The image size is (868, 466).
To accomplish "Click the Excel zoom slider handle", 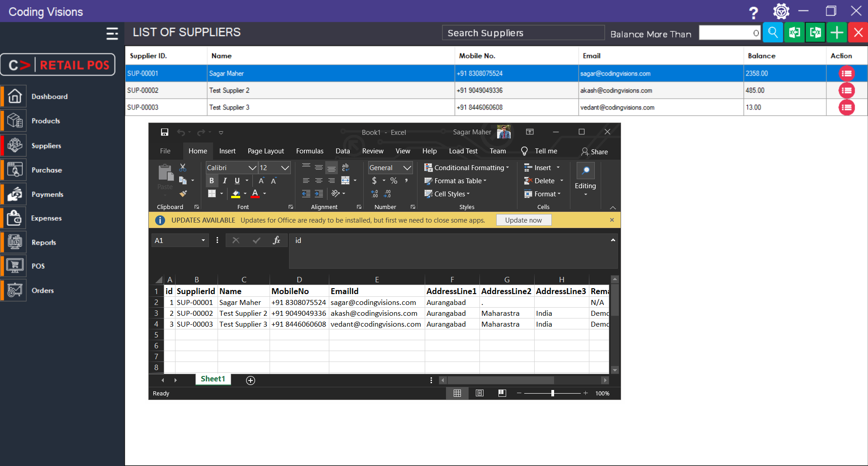I will coord(552,393).
